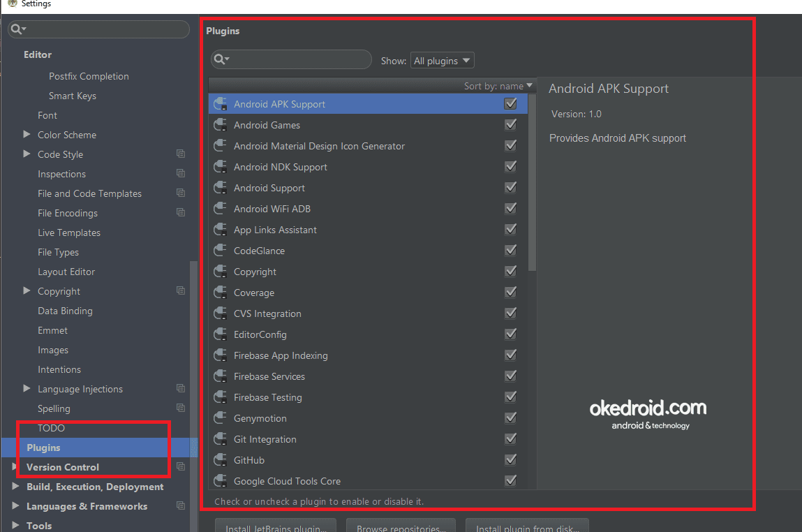This screenshot has height=532, width=802.
Task: Uncheck the Android APK Support checkbox
Action: click(x=510, y=103)
